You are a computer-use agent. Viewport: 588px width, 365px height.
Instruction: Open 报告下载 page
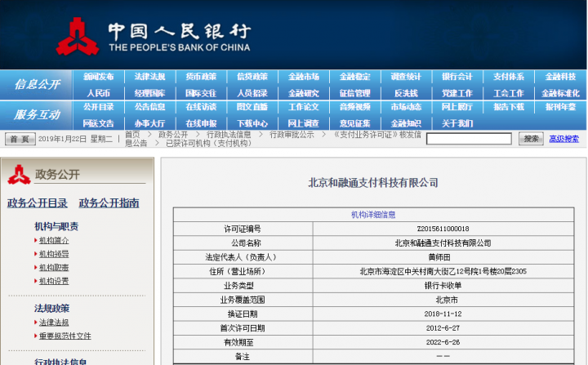pos(509,107)
